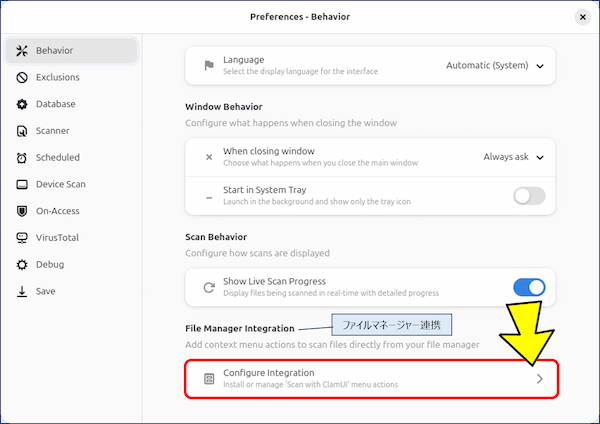Screen dimensions: 600x424
Task: Click the X icon beside When closing window
Action: tap(209, 157)
